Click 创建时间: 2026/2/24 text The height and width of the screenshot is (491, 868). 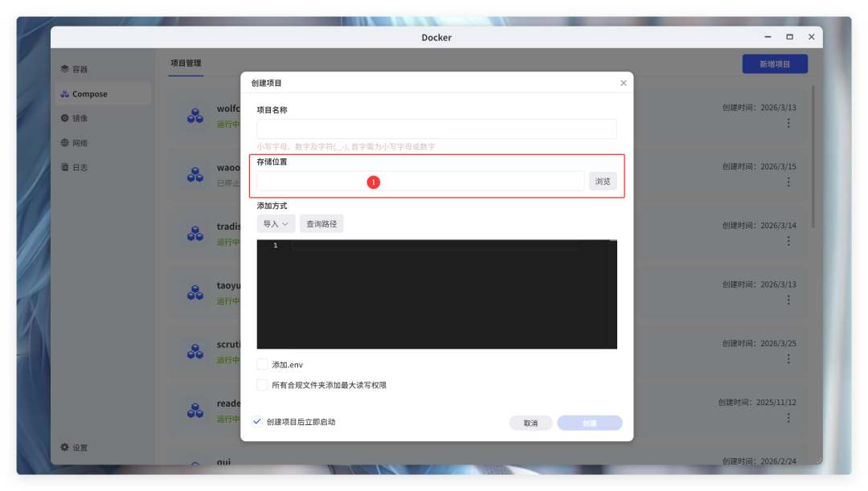(759, 460)
